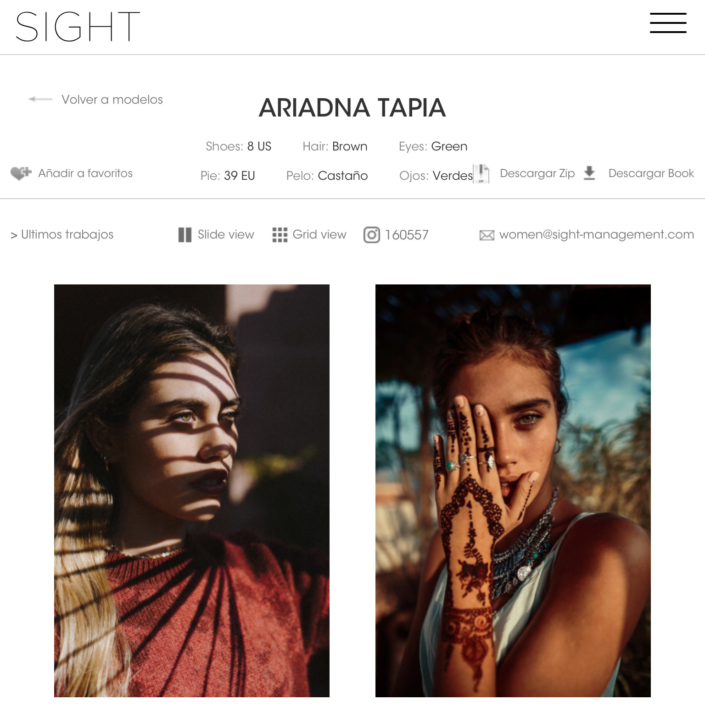Go back via Volver a modelos
This screenshot has width=705, height=728.
tap(112, 100)
